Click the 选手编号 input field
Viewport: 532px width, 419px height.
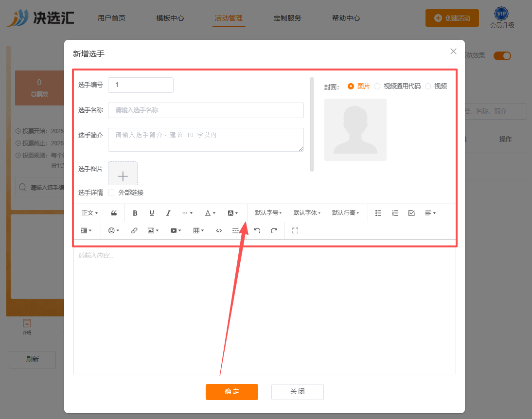click(x=141, y=85)
